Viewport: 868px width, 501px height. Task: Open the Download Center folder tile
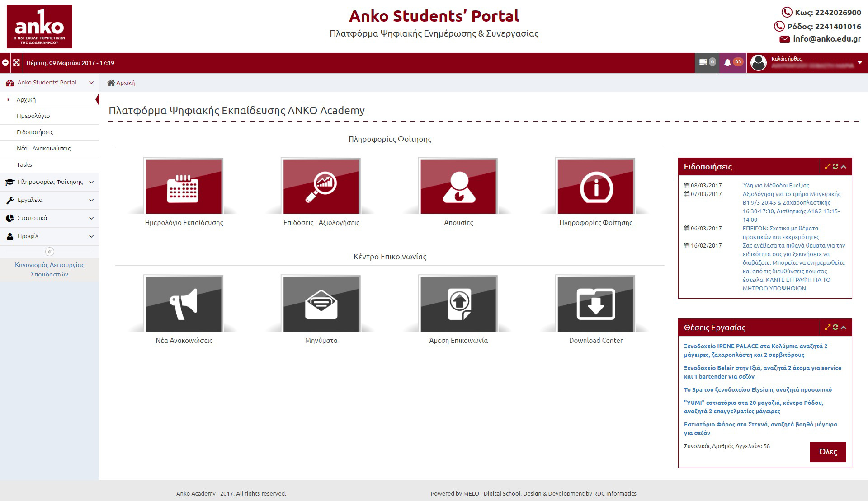point(596,304)
